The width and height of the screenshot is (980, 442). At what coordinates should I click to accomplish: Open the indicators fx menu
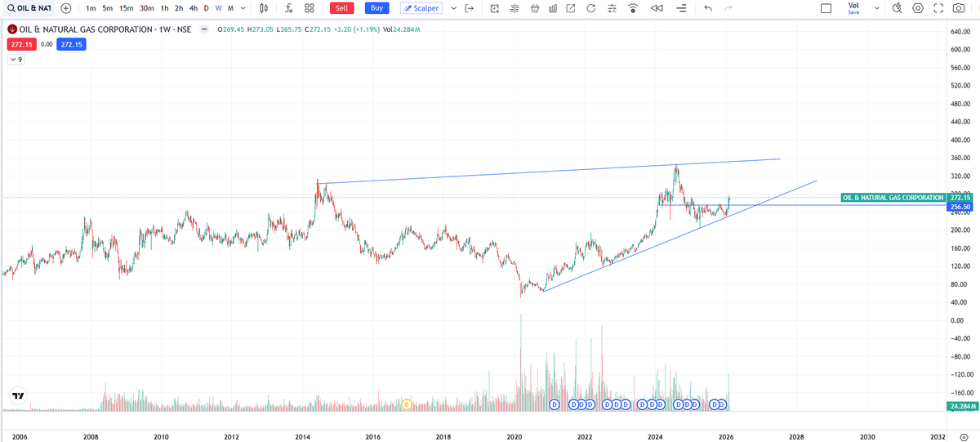coord(289,8)
